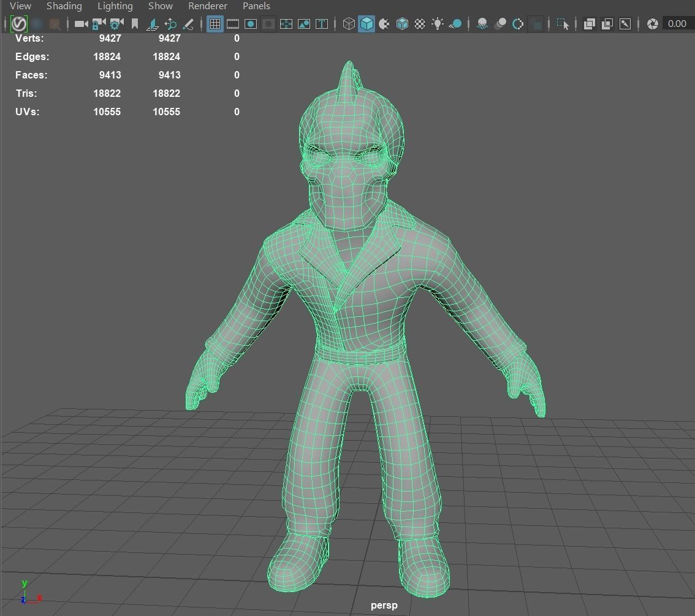Open the image plane icon

[x=153, y=23]
